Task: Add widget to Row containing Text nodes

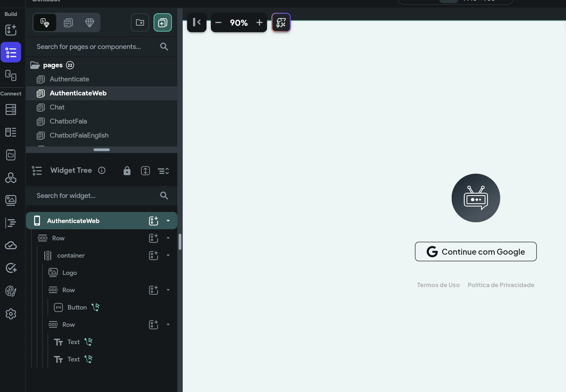Action: (x=154, y=325)
